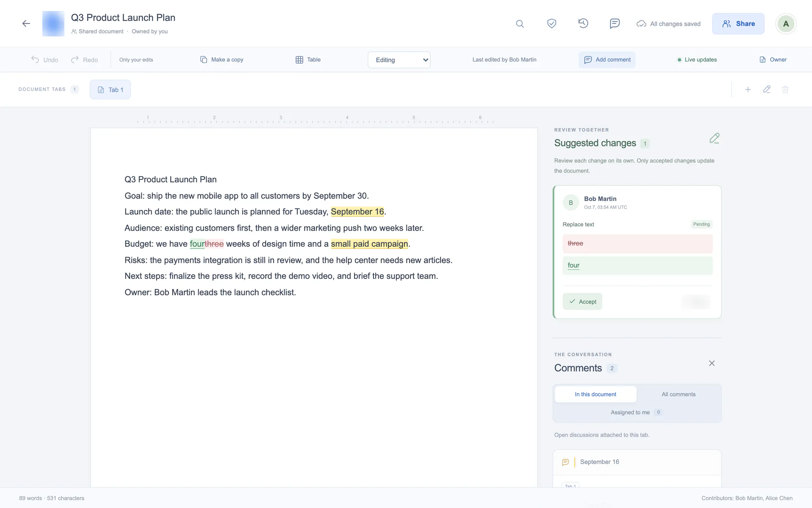Select Tab 1 document tab
Screen dimensions: 812x508
tap(110, 90)
